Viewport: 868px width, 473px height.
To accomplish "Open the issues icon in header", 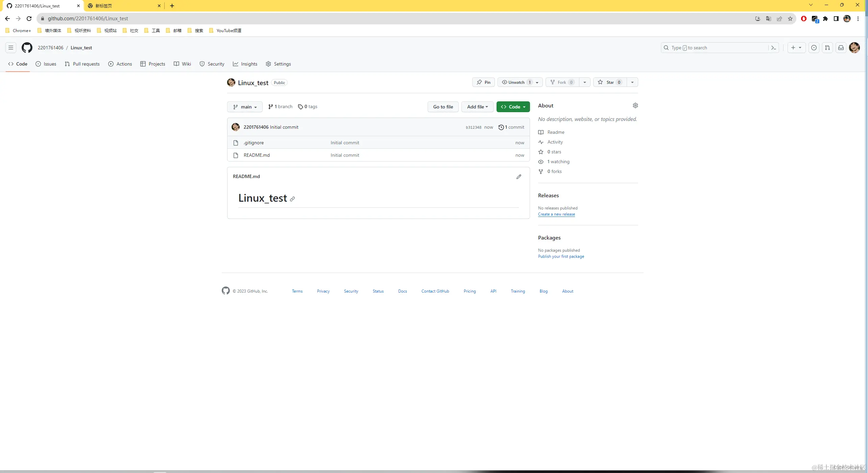I will point(814,48).
